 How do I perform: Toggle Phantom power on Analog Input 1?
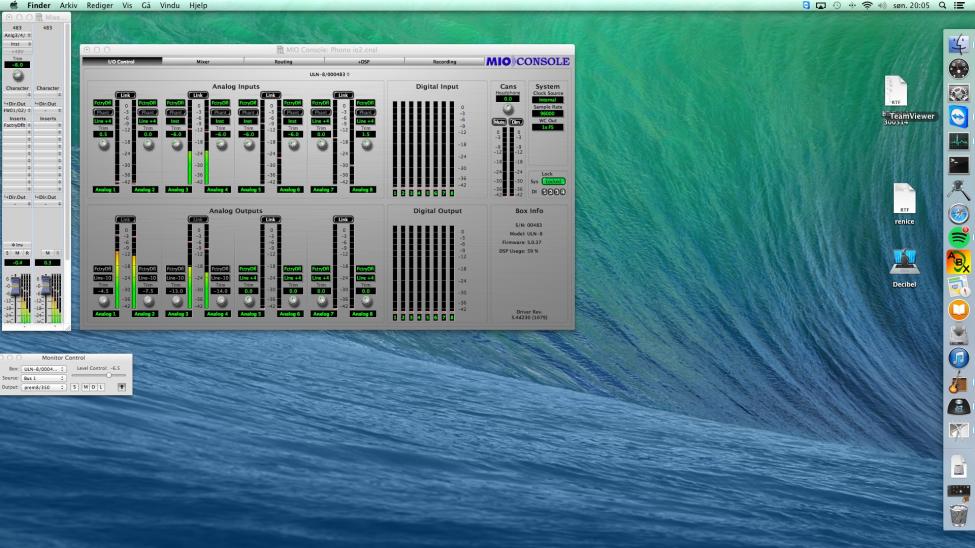(x=103, y=112)
